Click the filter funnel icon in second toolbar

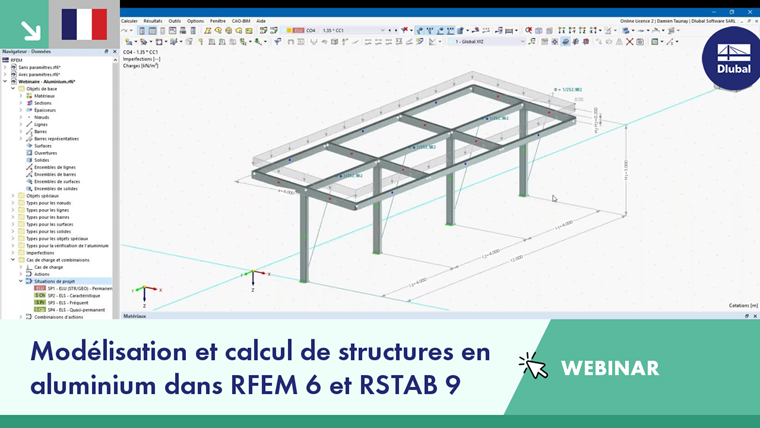[277, 42]
